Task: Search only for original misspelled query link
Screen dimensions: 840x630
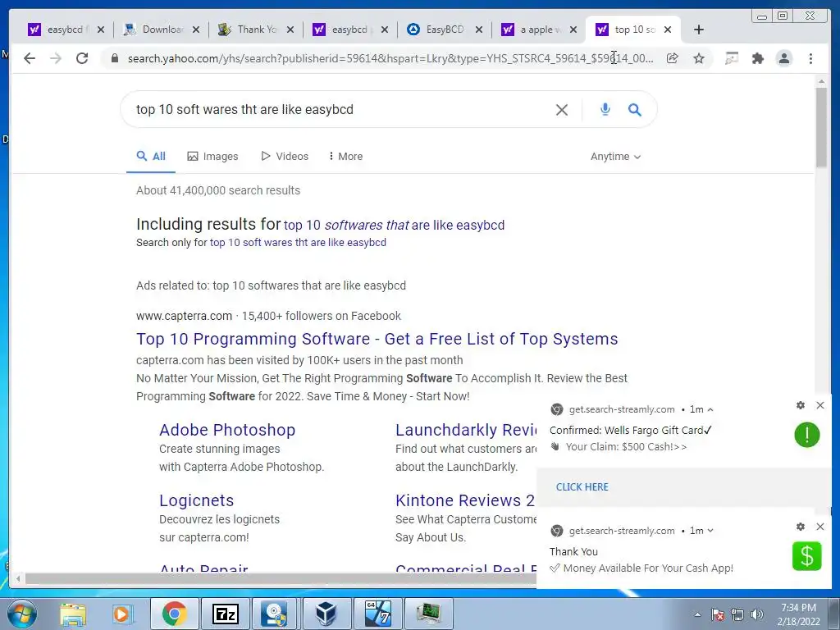Action: click(x=298, y=243)
